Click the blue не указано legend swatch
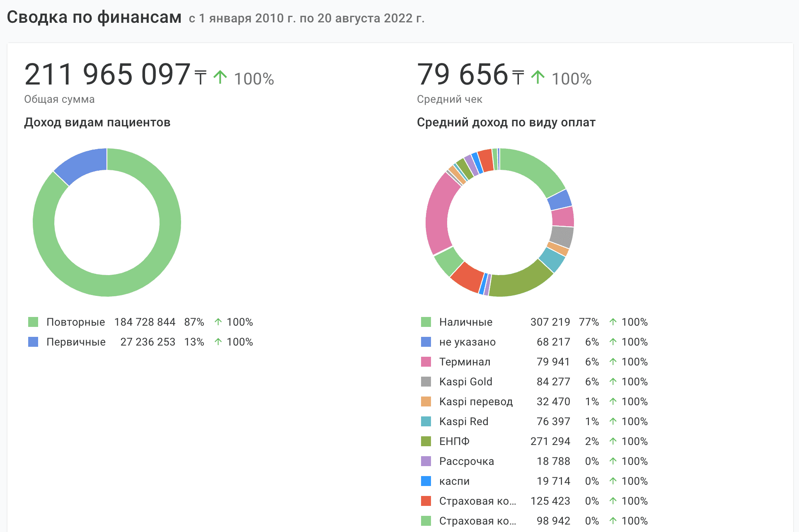 point(426,342)
